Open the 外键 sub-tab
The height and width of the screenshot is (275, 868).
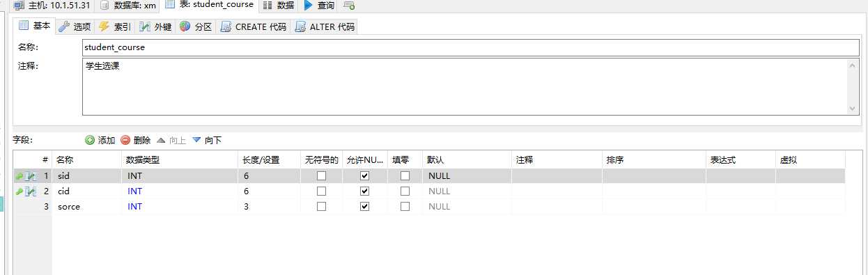tap(155, 26)
